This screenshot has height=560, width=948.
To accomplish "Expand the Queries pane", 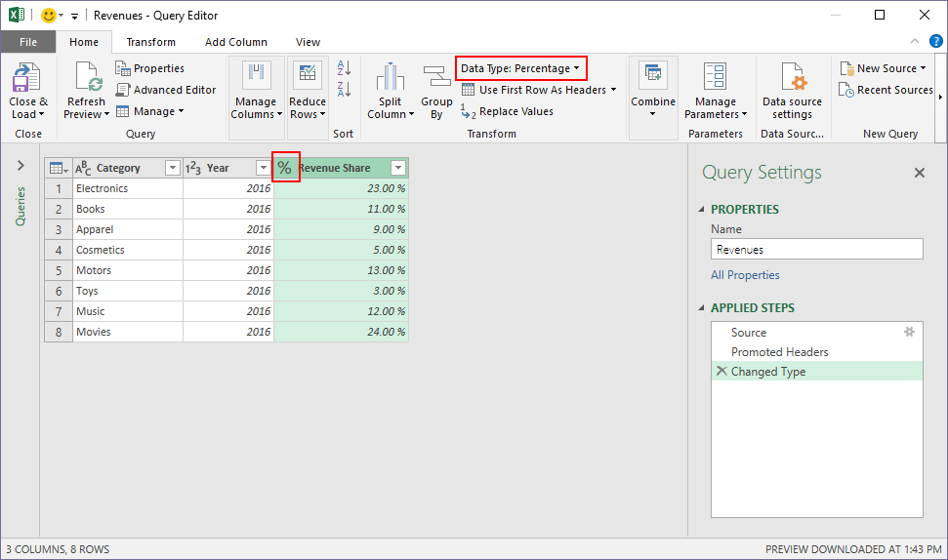I will [21, 165].
